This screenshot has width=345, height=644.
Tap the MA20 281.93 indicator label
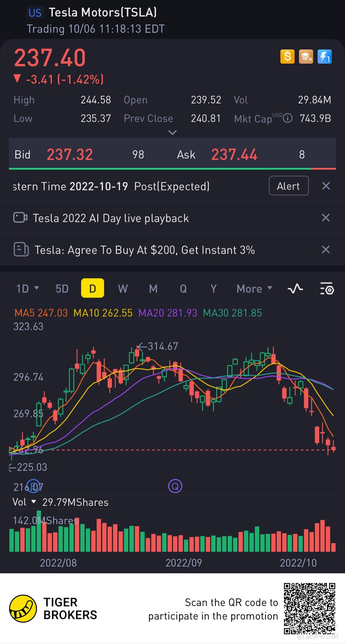(168, 313)
